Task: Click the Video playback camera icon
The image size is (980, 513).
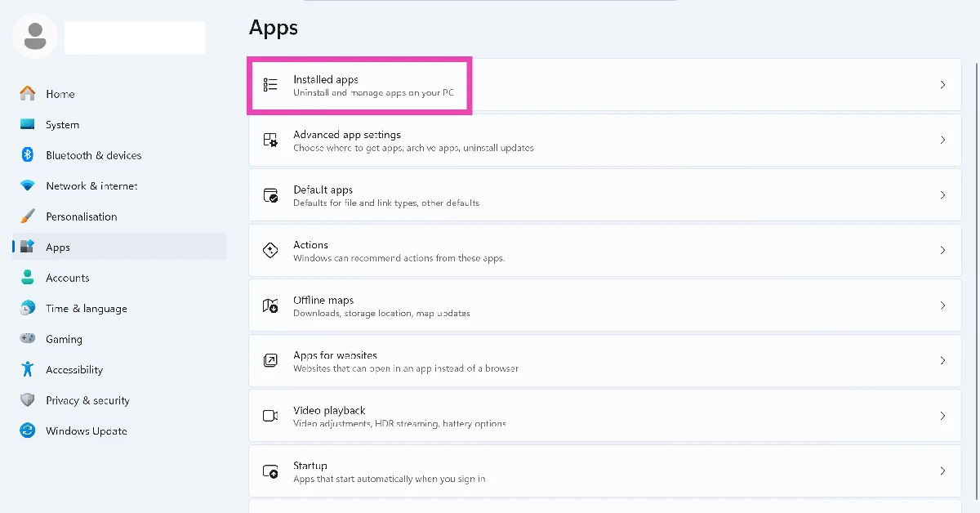Action: pyautogui.click(x=270, y=416)
